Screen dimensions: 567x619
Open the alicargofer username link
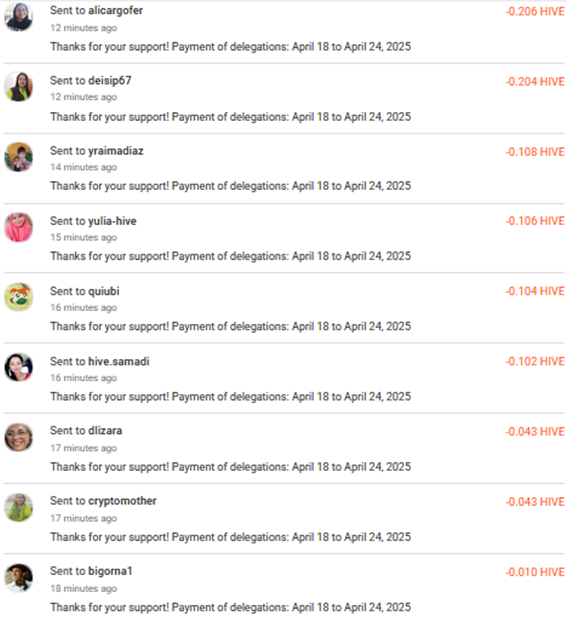coord(115,10)
